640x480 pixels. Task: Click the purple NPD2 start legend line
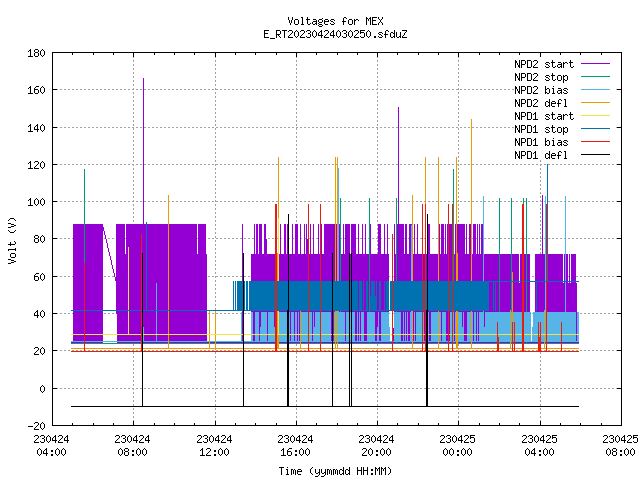pos(595,64)
